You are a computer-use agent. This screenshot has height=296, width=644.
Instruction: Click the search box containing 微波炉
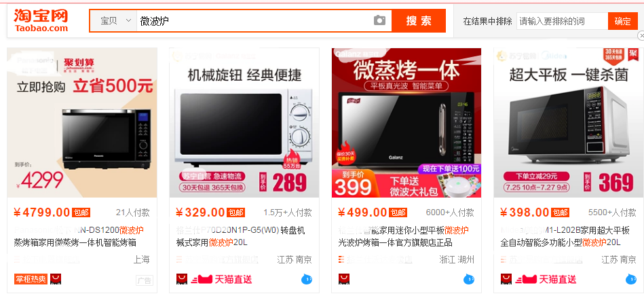click(x=254, y=20)
